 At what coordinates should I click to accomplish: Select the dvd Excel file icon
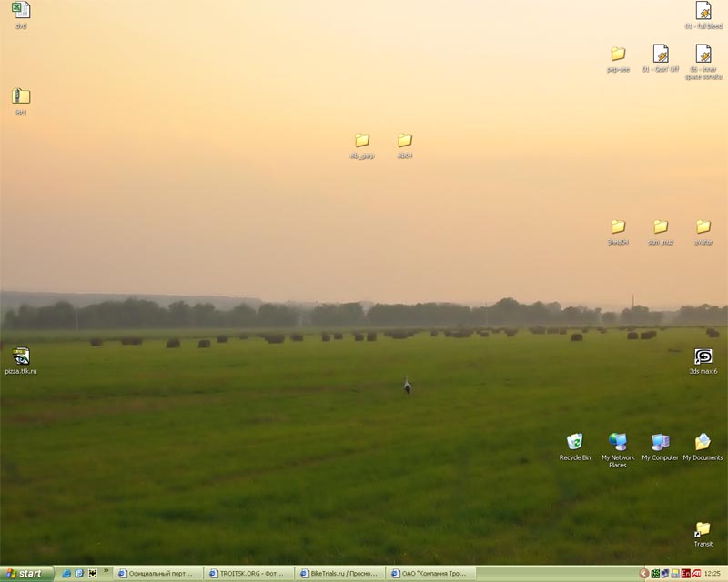21,11
